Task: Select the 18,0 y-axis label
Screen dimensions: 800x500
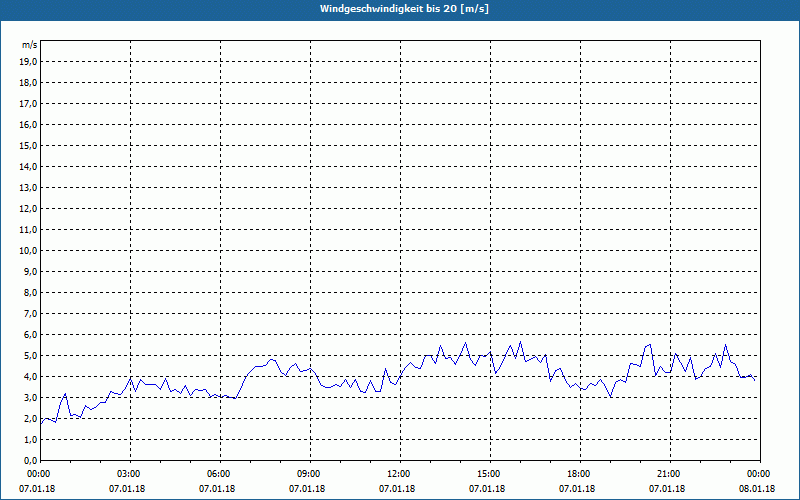Action: pyautogui.click(x=29, y=83)
